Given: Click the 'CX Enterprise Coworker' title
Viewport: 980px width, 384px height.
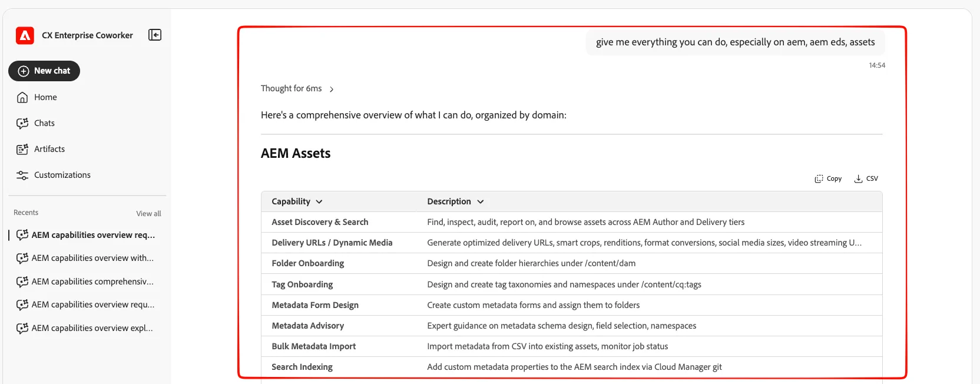Looking at the screenshot, I should pos(87,35).
